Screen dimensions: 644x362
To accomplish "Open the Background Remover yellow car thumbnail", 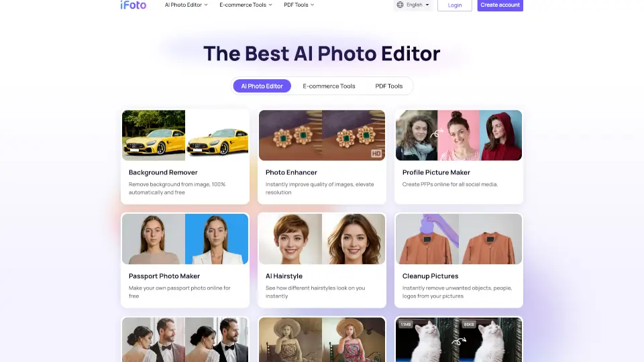I will click(x=185, y=135).
